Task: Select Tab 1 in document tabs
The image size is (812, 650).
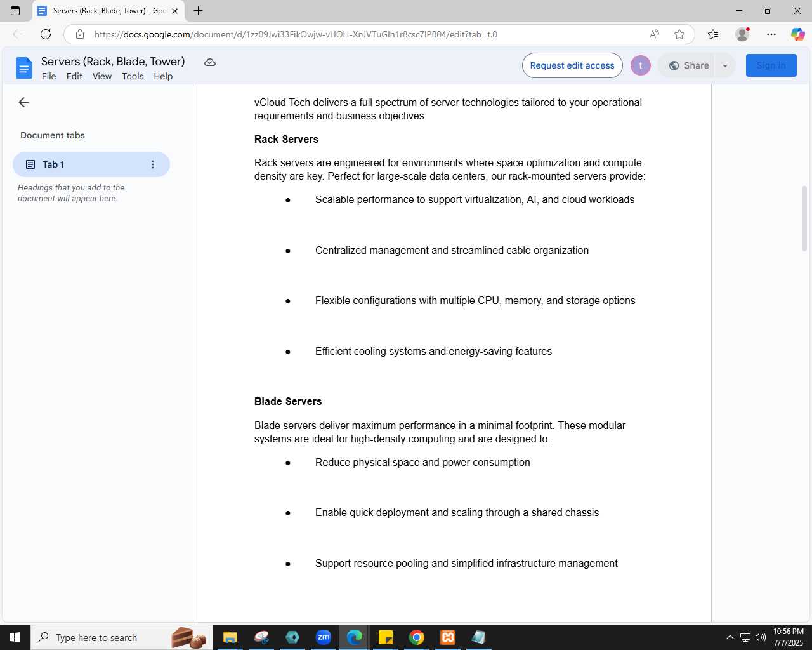Action: coord(91,164)
